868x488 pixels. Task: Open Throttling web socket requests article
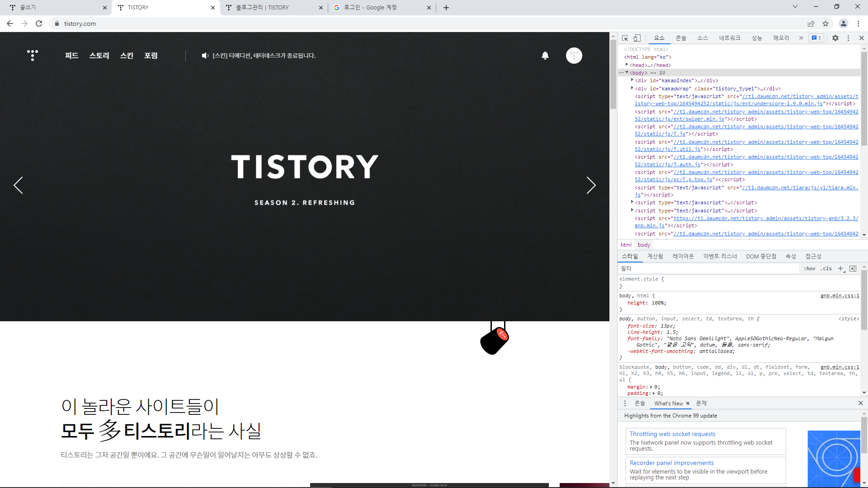673,434
